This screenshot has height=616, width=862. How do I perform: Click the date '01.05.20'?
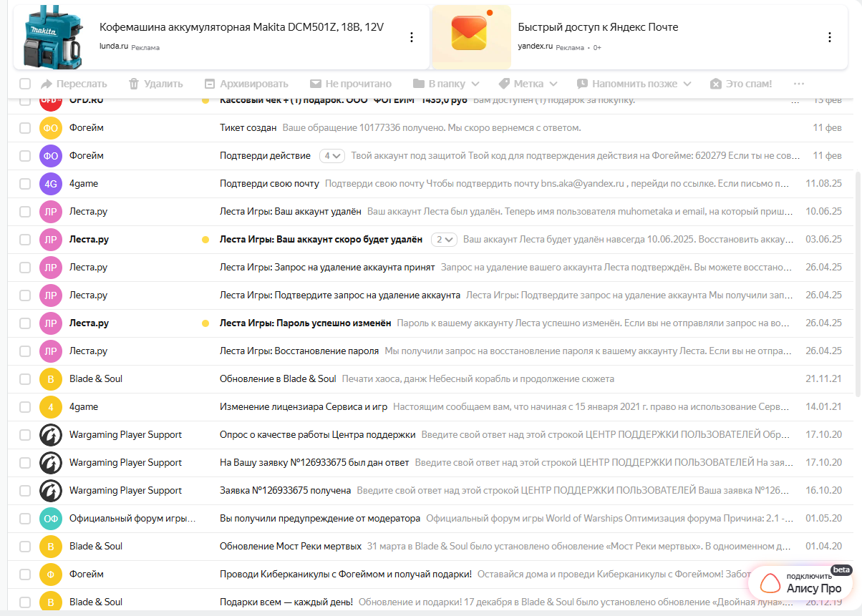click(x=823, y=519)
